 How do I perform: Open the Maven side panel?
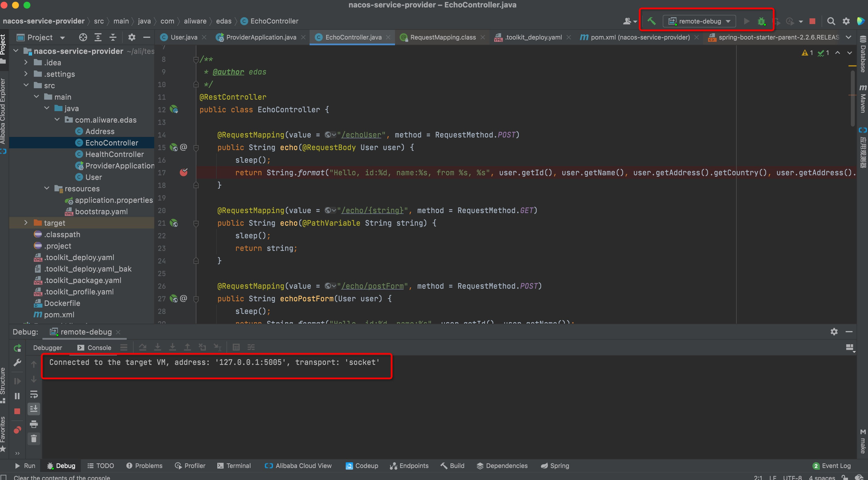[863, 98]
